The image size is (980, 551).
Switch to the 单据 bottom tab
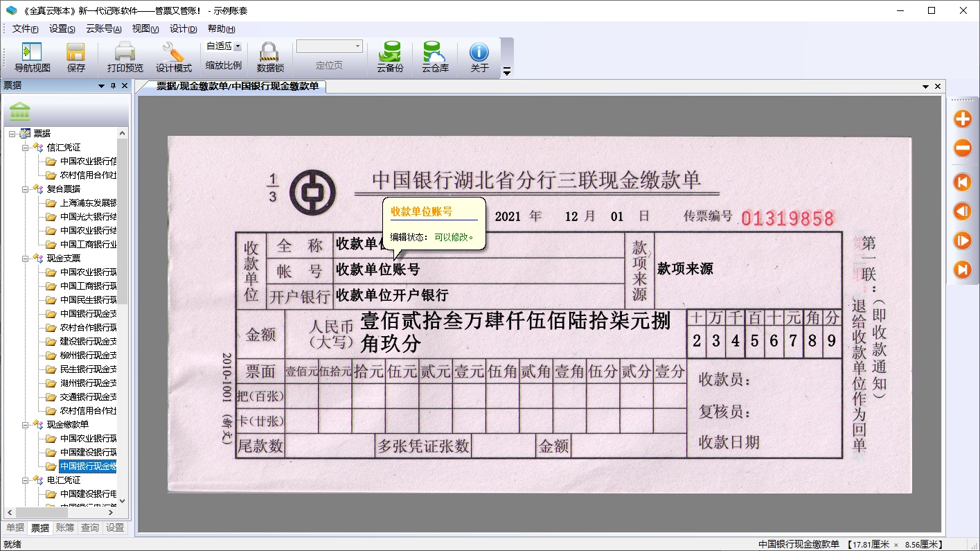point(15,527)
